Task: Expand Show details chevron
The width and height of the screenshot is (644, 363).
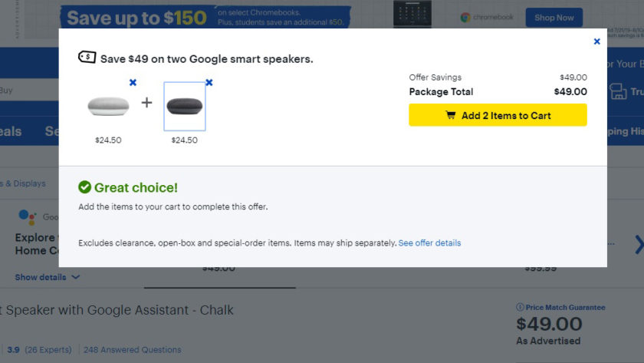Action: point(76,277)
